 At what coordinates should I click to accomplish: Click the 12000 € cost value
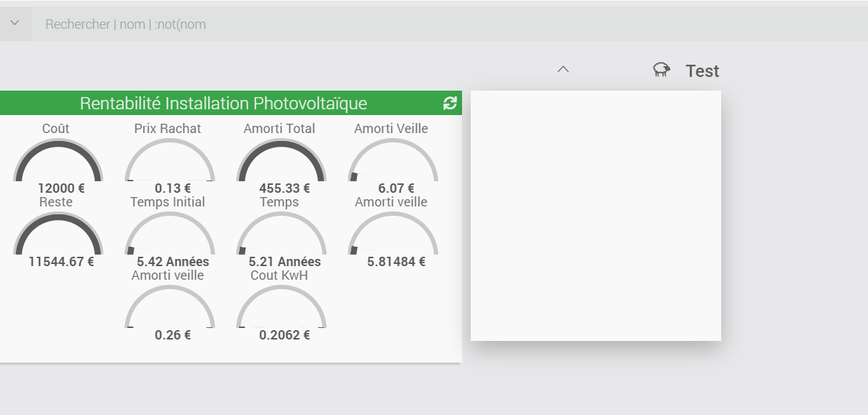[61, 188]
